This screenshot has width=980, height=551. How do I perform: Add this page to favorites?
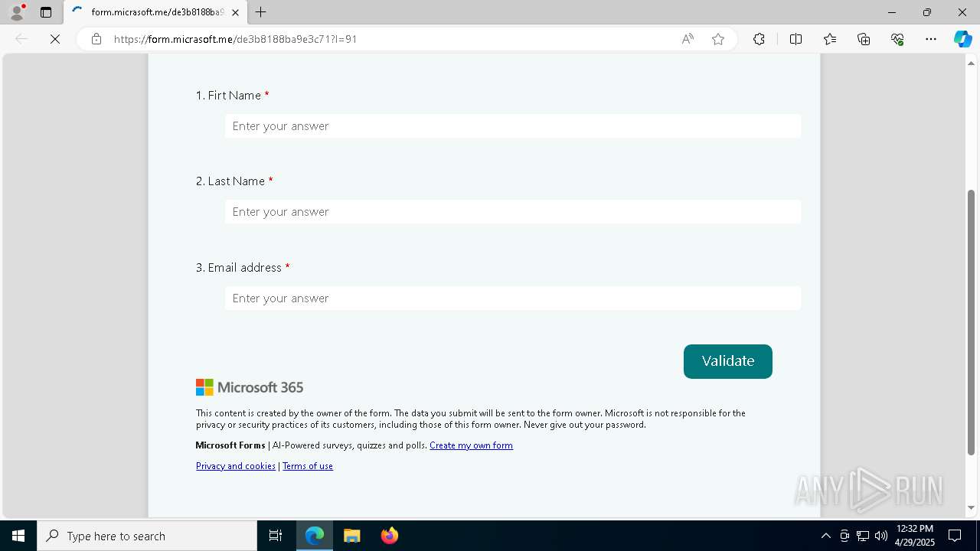(x=718, y=39)
